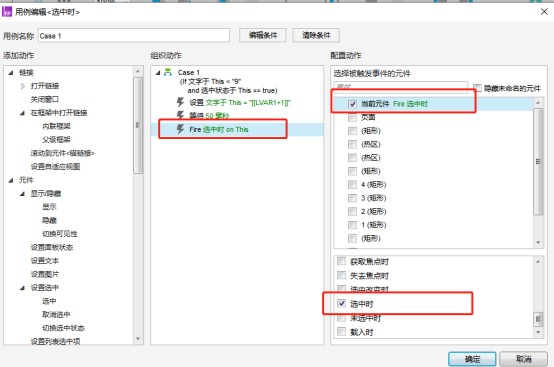Select the 选中 action under 设置选中
The height and width of the screenshot is (367, 554).
tap(49, 301)
